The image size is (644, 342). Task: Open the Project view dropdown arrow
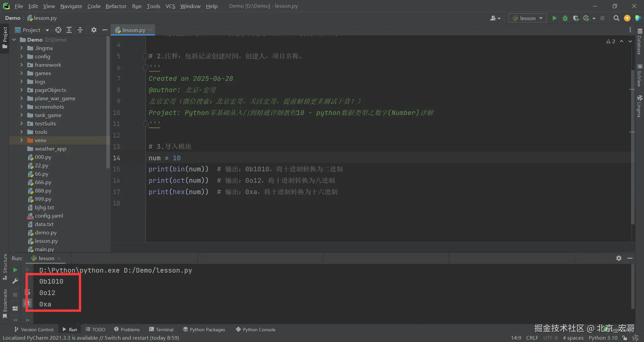[47, 30]
